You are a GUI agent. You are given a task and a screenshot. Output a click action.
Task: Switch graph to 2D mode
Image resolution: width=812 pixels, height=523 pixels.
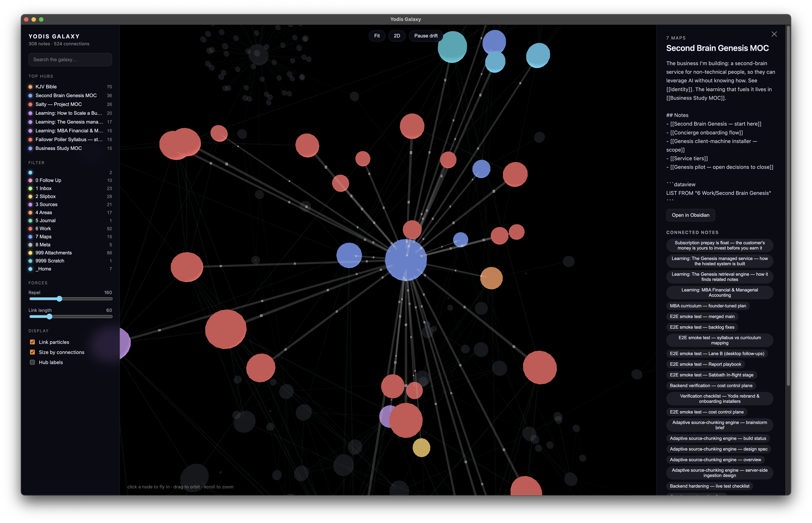(x=397, y=36)
